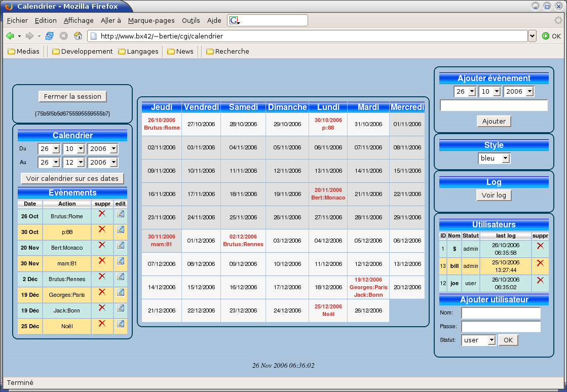567x392 pixels.
Task: Open the Marque-pages menu
Action: click(151, 21)
